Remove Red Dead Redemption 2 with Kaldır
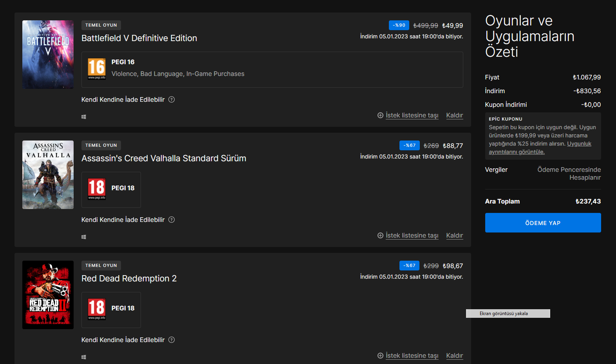This screenshot has width=616, height=364. click(x=455, y=355)
